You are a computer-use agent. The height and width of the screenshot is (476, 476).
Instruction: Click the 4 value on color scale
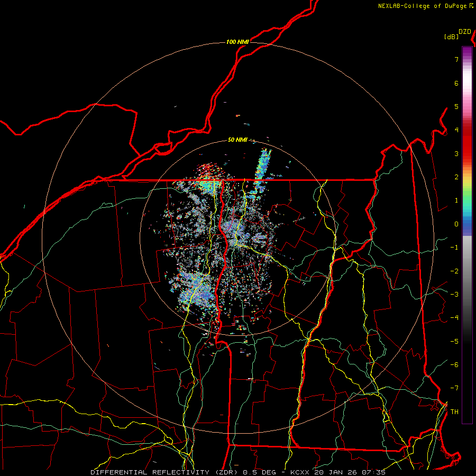[456, 130]
